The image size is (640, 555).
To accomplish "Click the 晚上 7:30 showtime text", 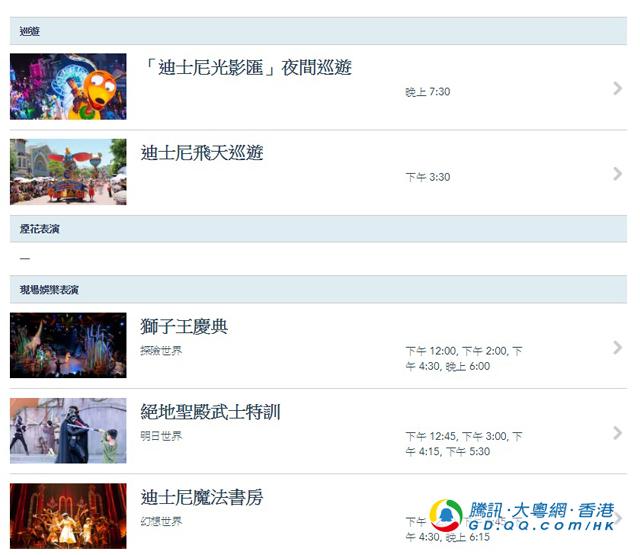I will (428, 92).
